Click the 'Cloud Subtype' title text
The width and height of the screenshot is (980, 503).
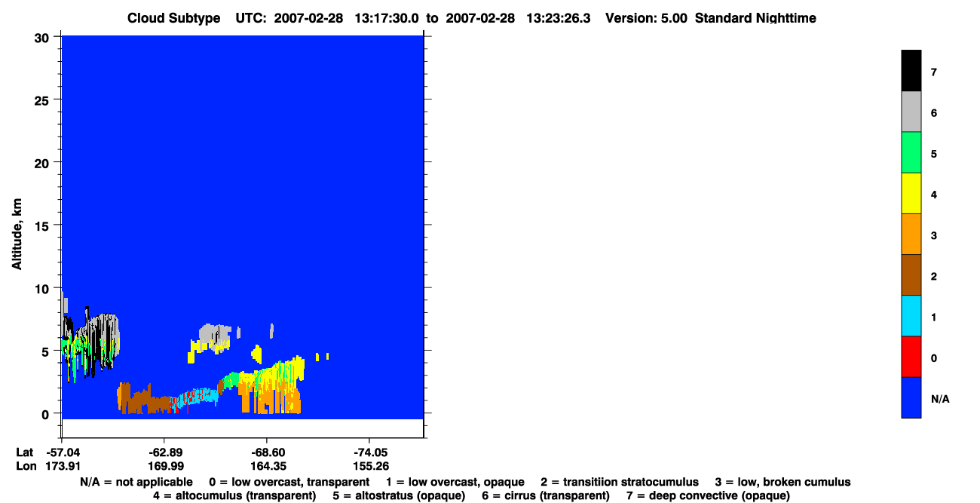coord(175,18)
